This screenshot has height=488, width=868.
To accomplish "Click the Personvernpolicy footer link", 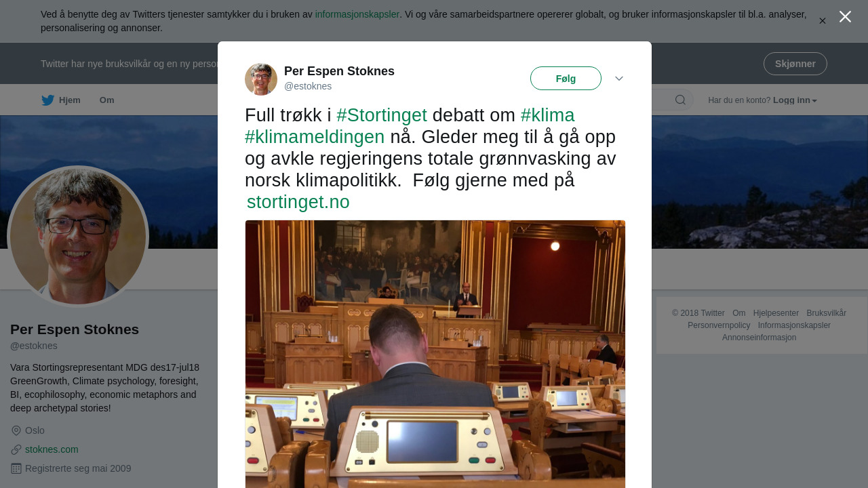I will (719, 325).
